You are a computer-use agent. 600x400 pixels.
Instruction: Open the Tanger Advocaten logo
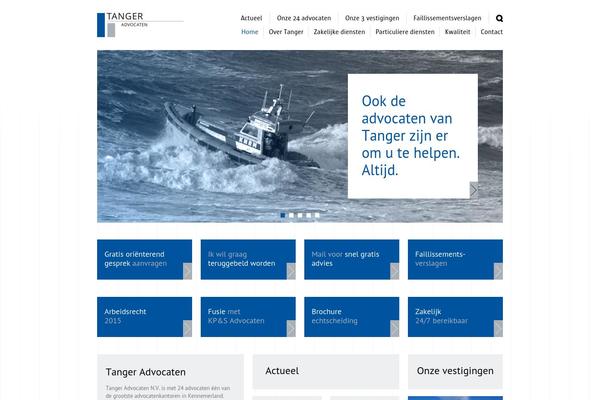(x=140, y=24)
